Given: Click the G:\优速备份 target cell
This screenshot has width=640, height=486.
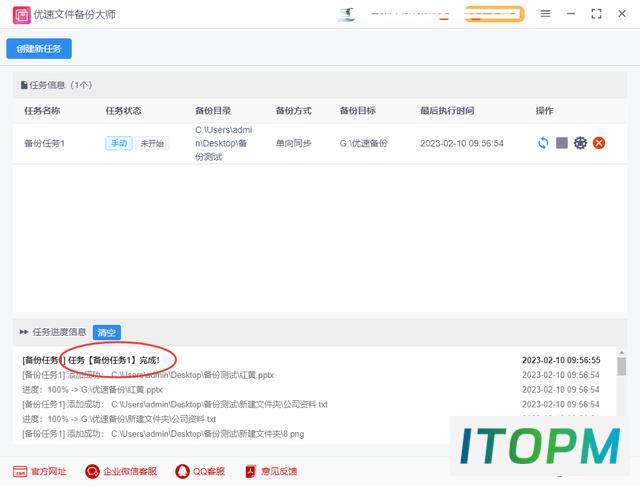Looking at the screenshot, I should (x=363, y=143).
